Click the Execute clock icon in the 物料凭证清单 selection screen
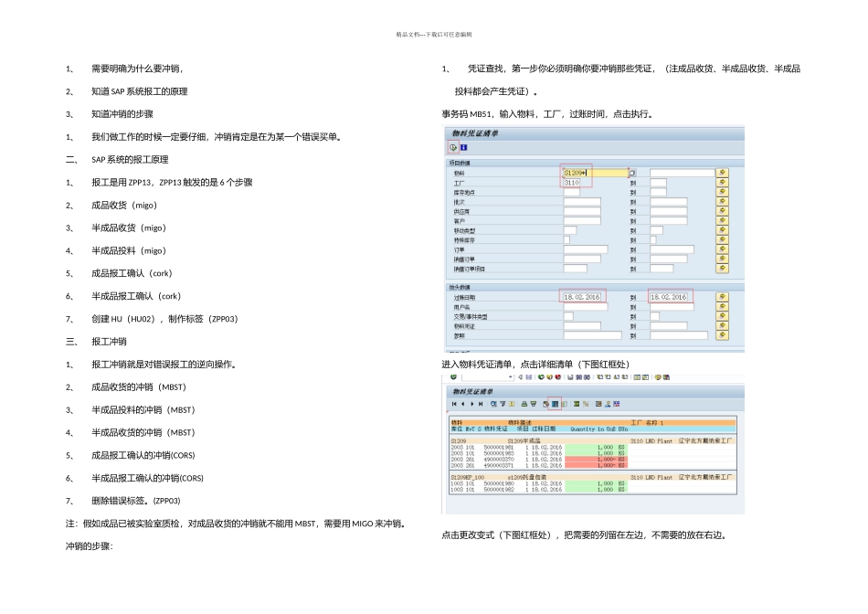 coord(453,147)
